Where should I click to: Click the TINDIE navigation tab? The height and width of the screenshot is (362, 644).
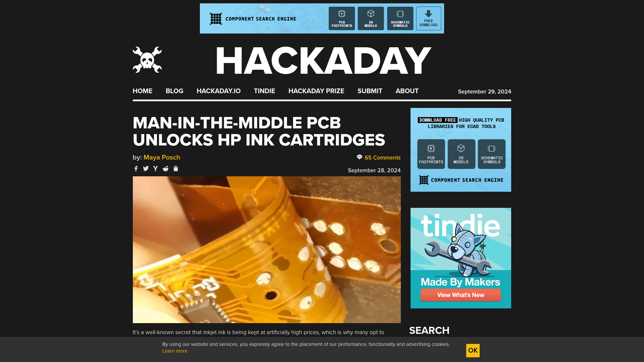coord(265,91)
